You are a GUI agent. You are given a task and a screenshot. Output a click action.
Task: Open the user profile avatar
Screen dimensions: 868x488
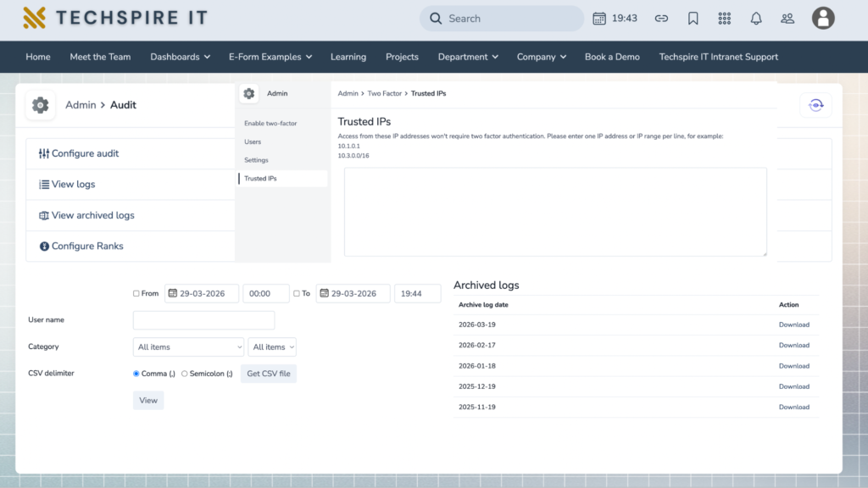pos(822,18)
